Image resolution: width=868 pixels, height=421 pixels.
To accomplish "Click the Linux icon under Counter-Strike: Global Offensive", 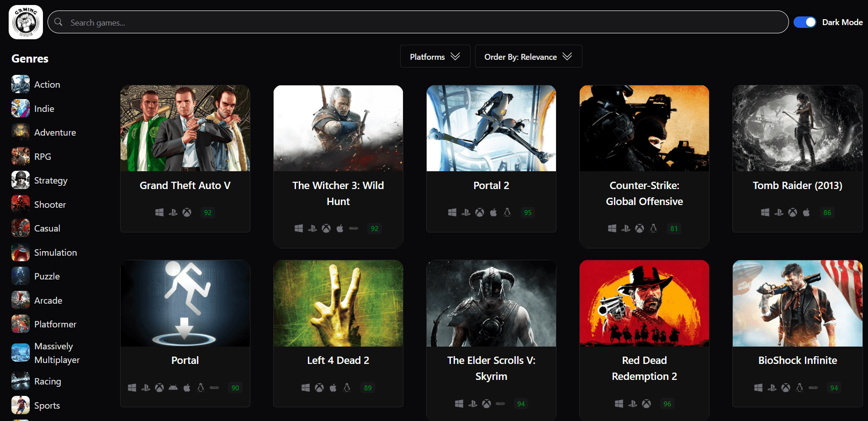I will [653, 228].
